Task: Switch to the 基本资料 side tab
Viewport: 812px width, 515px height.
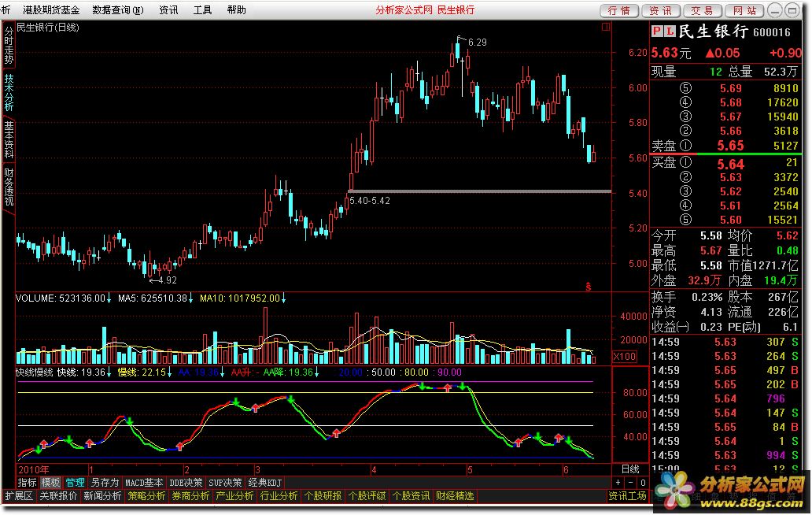Action: point(9,139)
